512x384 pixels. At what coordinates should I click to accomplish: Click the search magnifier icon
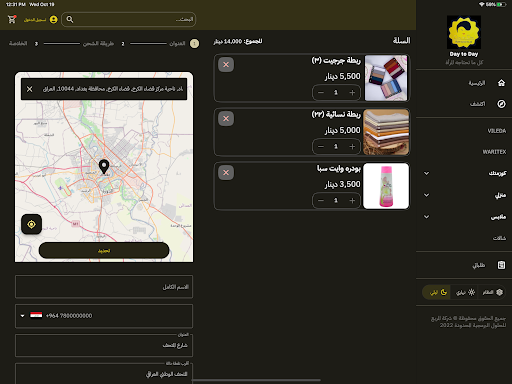coord(70,19)
